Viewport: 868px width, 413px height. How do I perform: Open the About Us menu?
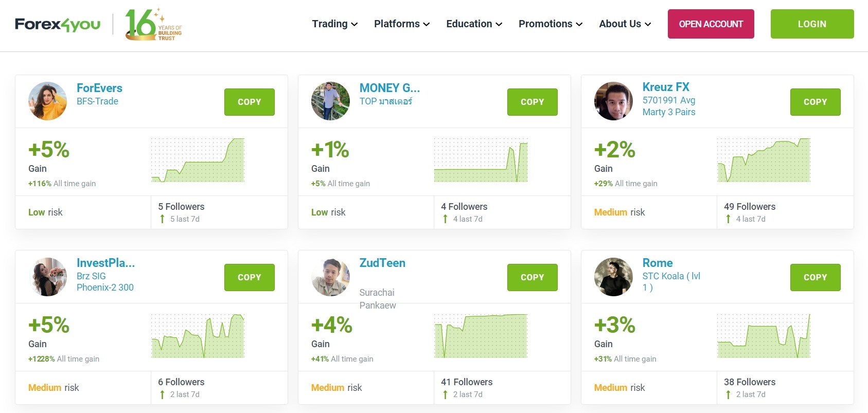coord(625,24)
